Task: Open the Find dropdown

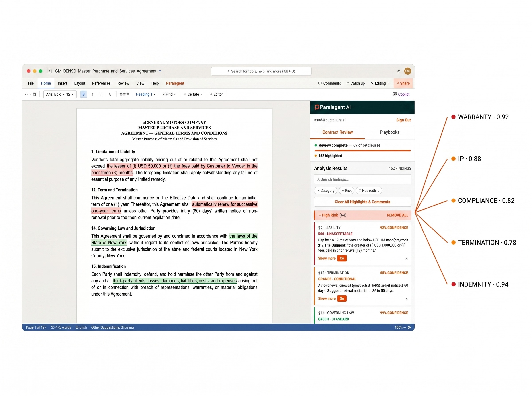Action: (x=169, y=94)
